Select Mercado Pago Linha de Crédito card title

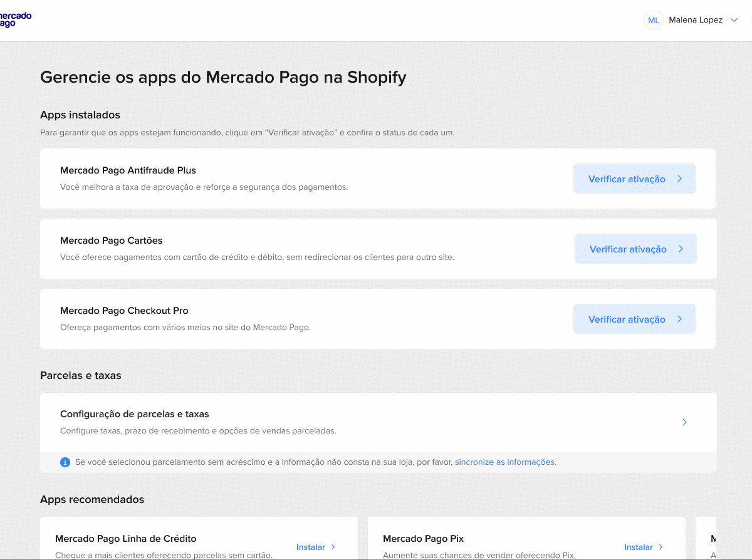click(x=125, y=539)
